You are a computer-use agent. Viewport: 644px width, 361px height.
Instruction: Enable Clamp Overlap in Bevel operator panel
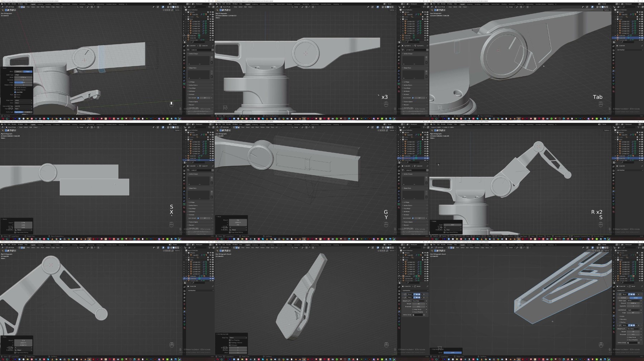click(x=15, y=90)
